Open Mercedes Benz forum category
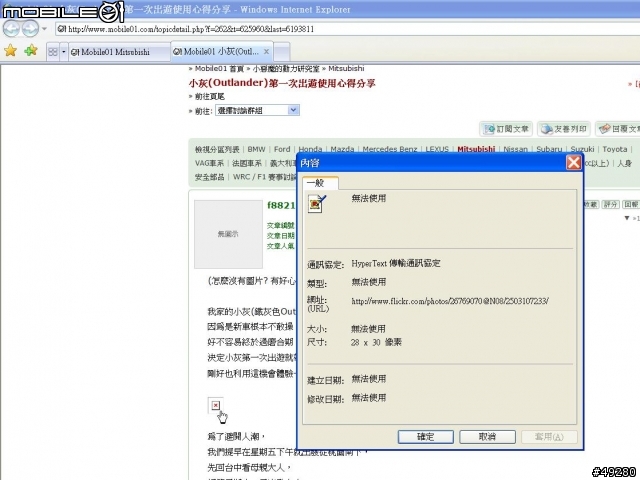This screenshot has height=480, width=640. coord(390,149)
